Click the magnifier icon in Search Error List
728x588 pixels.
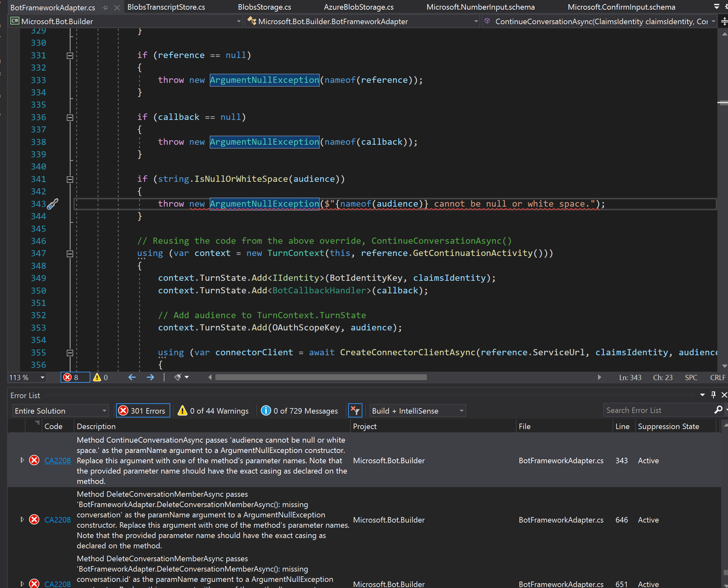point(719,410)
